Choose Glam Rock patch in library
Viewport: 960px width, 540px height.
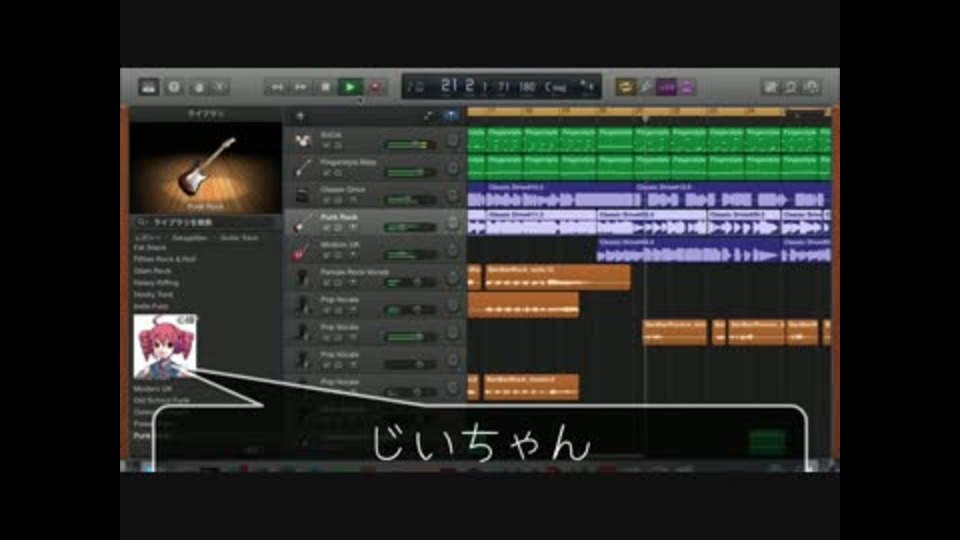(x=152, y=271)
